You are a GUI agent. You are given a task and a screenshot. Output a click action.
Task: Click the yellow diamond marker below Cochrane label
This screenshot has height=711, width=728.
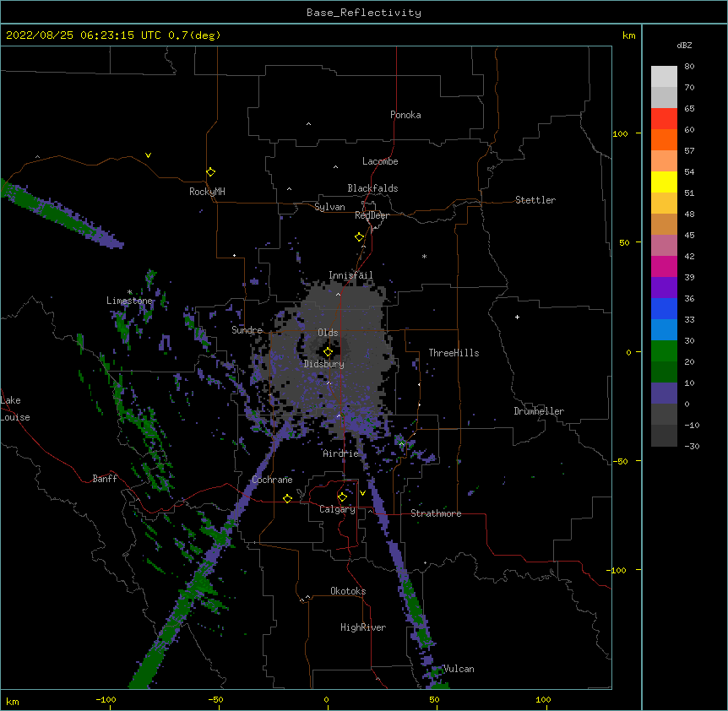(287, 498)
